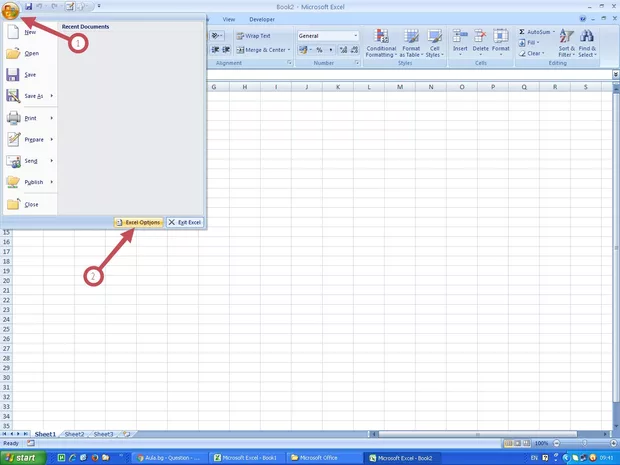Open Find & Select

pyautogui.click(x=587, y=43)
